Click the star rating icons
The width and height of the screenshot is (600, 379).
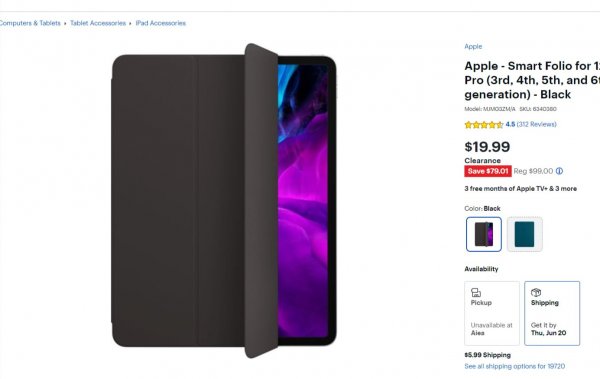(483, 124)
